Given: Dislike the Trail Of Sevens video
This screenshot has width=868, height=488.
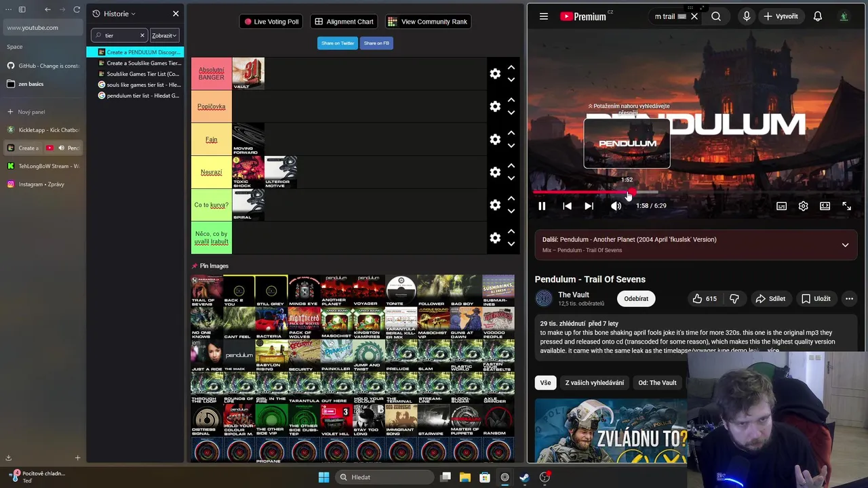Looking at the screenshot, I should click(734, 299).
